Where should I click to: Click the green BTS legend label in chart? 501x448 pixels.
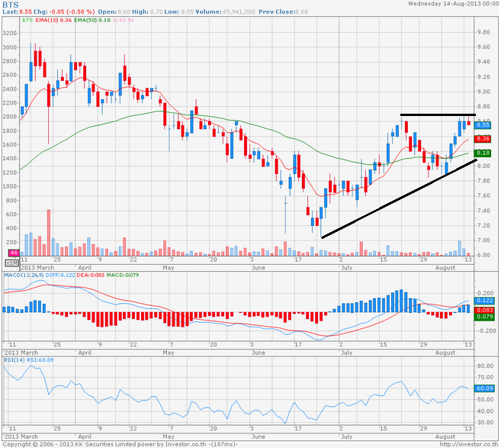[27, 20]
